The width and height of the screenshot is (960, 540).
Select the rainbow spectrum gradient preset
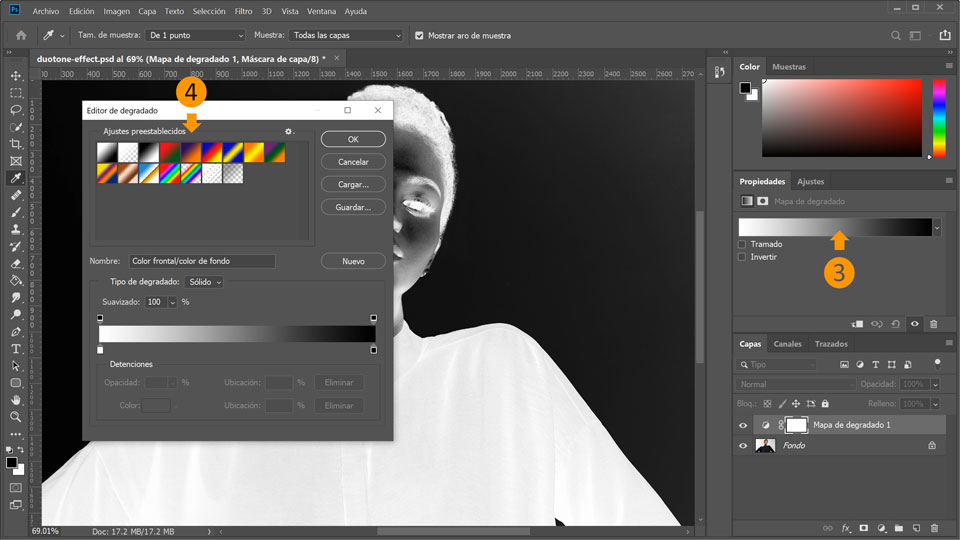170,174
